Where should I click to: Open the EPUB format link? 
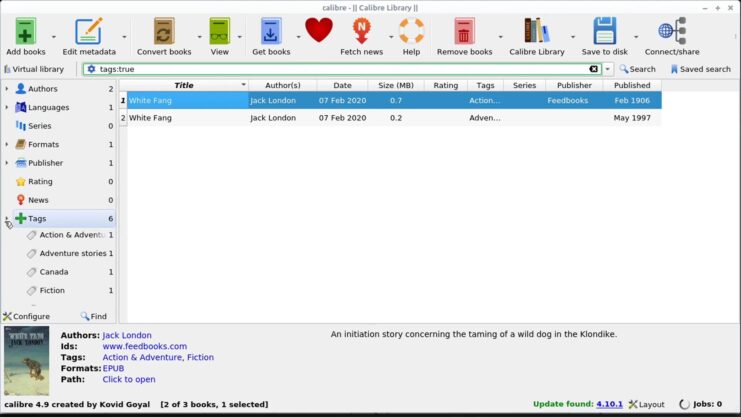point(113,368)
